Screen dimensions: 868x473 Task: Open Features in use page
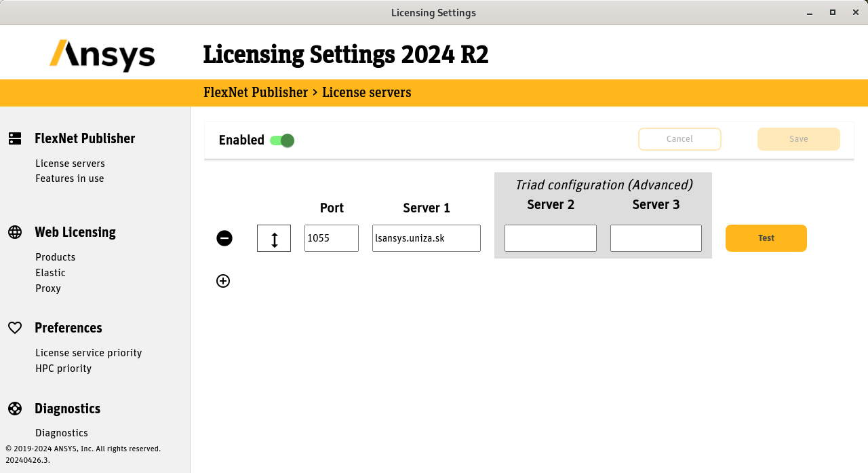tap(69, 178)
